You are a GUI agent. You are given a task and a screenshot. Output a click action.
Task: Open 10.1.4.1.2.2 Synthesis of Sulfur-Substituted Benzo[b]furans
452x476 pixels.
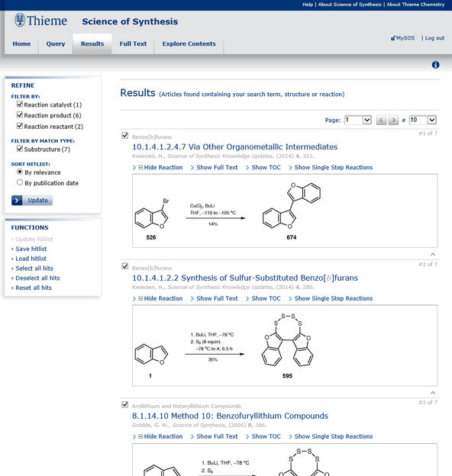point(245,278)
